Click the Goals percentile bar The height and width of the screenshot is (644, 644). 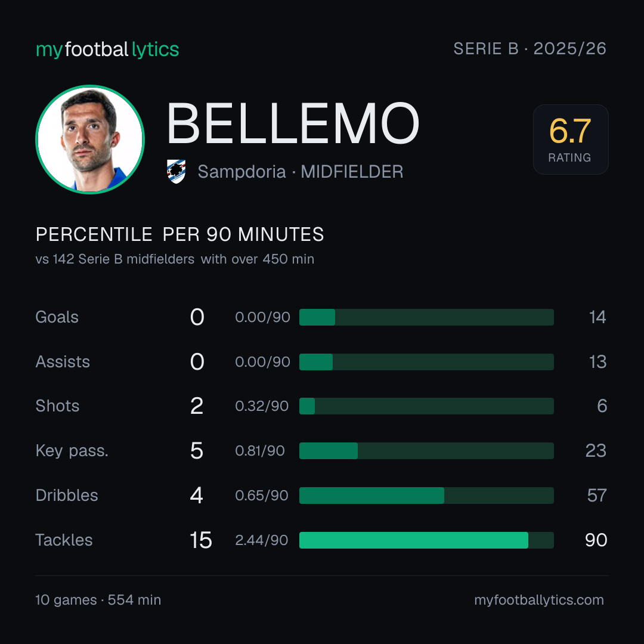[x=426, y=317]
